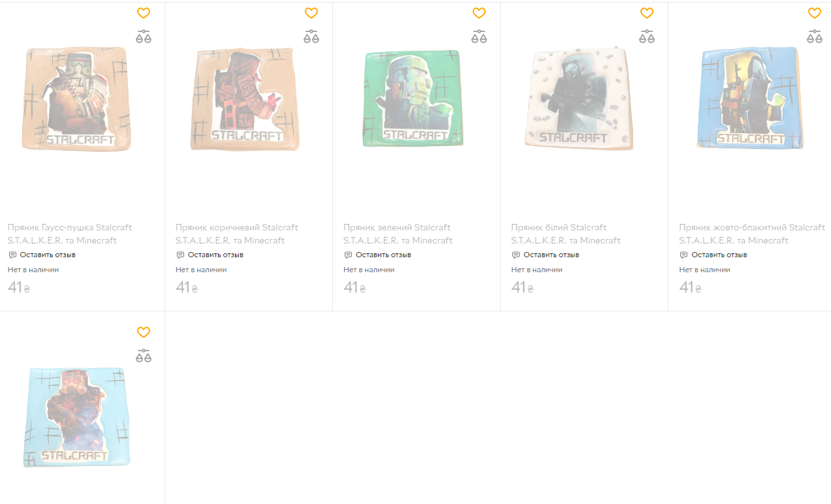Screen dimensions: 831x504
Task: Toggle wishlist heart for зелений gingerbread
Action: coord(479,13)
